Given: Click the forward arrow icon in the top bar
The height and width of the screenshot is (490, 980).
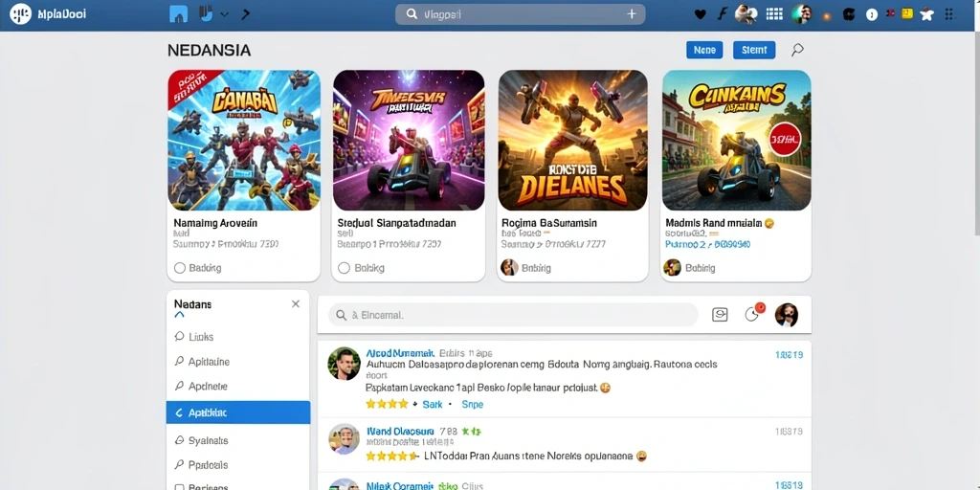Looking at the screenshot, I should point(246,13).
